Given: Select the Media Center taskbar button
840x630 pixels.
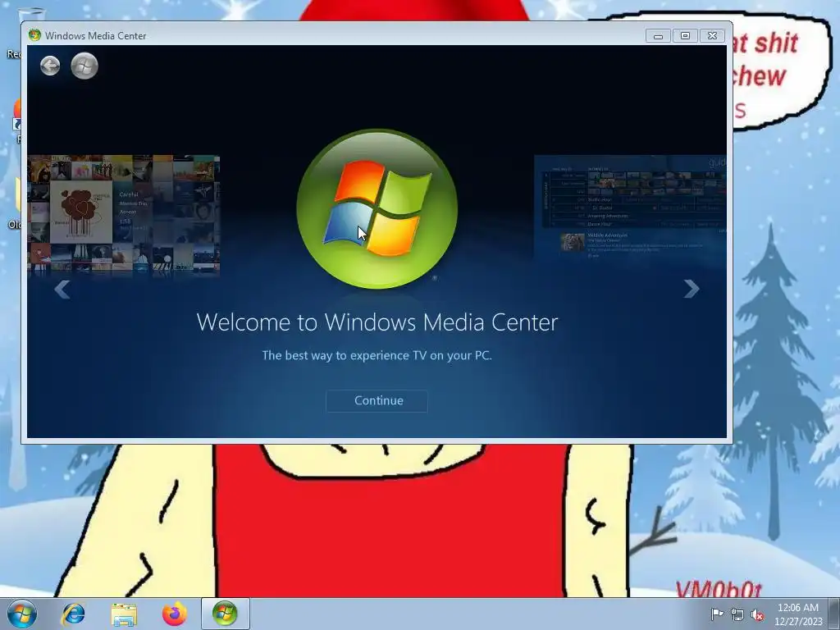Looking at the screenshot, I should 225,614.
